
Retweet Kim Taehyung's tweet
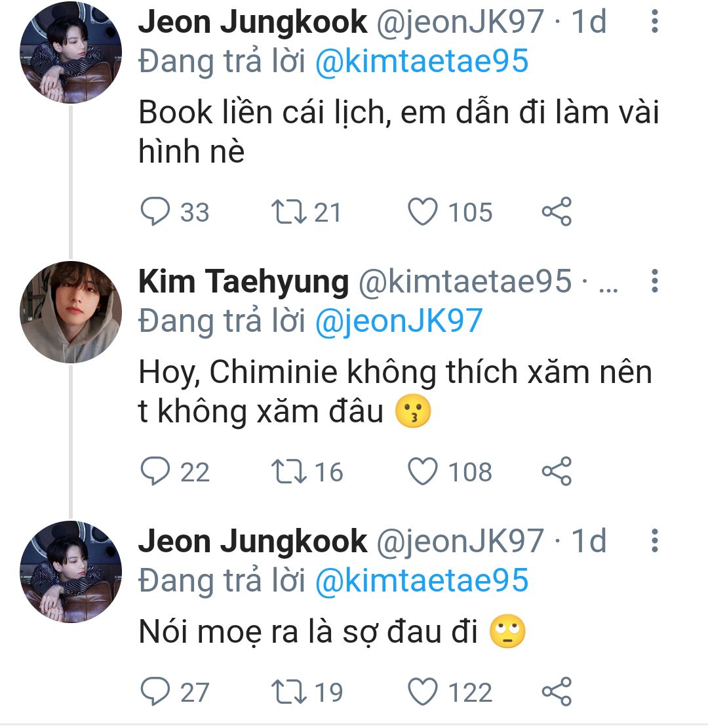tap(285, 472)
